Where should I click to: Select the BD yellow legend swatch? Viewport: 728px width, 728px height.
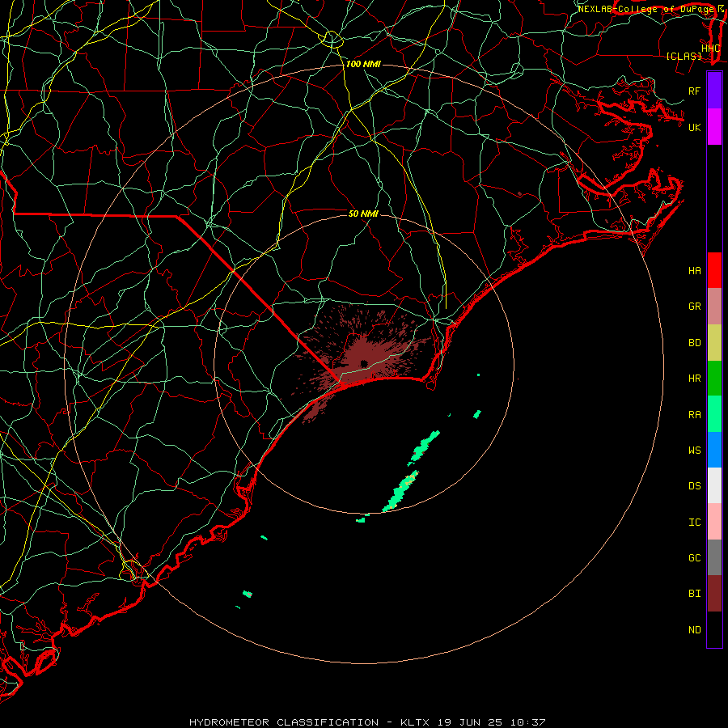click(x=714, y=343)
